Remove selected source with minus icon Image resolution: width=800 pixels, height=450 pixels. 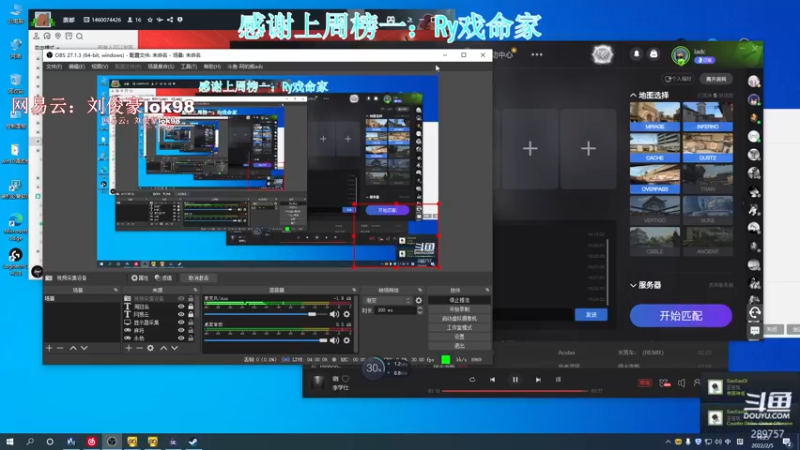click(139, 348)
